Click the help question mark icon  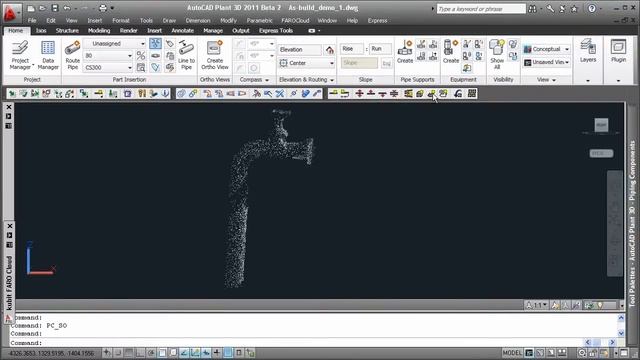592,8
